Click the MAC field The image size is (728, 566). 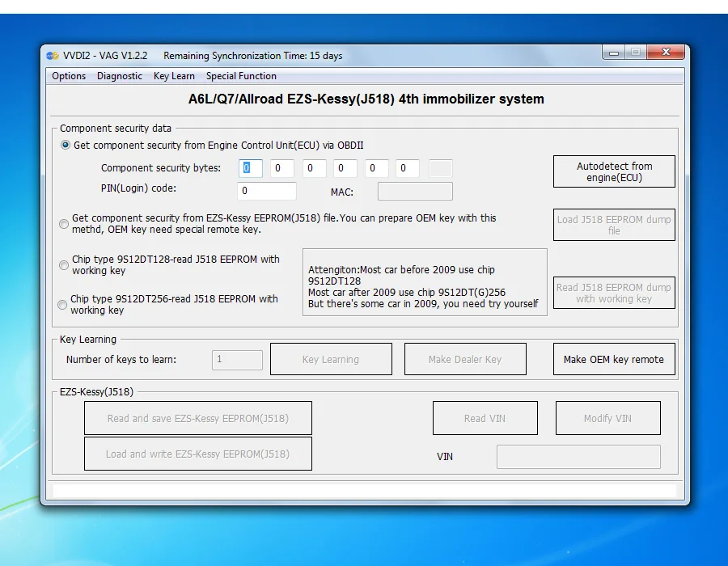pyautogui.click(x=415, y=191)
